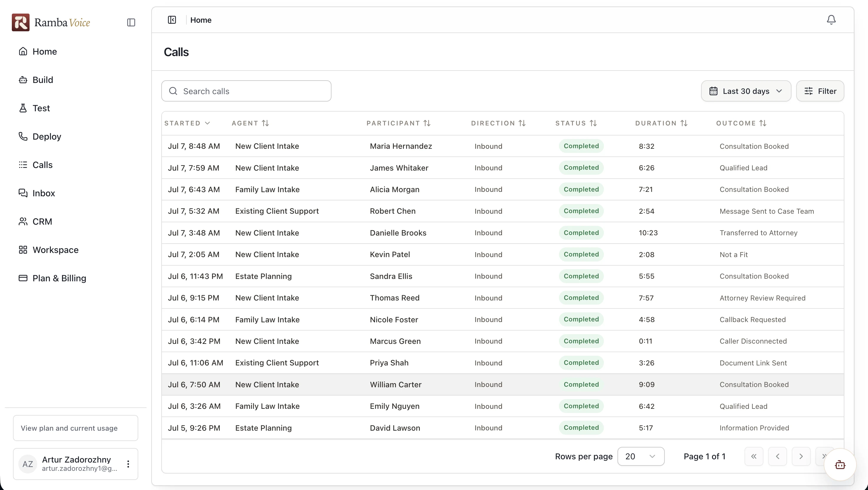The height and width of the screenshot is (490, 868).
Task: Select the Nicole Foster call
Action: click(503, 320)
